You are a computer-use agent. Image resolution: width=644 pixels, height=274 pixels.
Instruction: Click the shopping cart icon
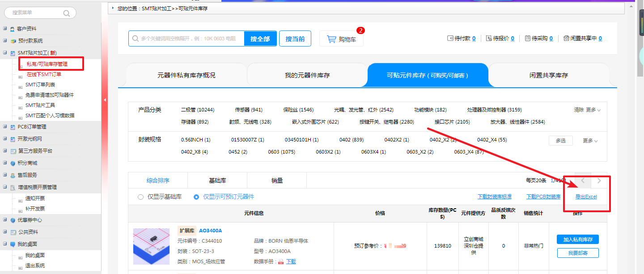point(331,39)
